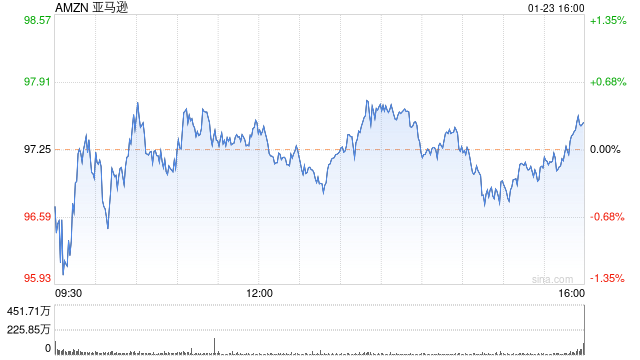Viewport: 640px width, 360px height.
Task: Click the 09:30 time axis label
Action: pyautogui.click(x=68, y=293)
